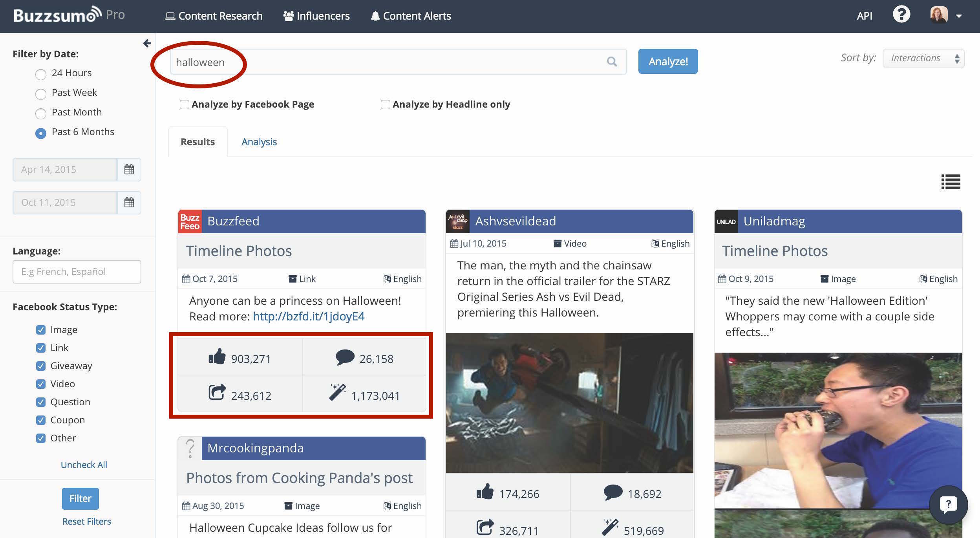Open the Timeline Photos title on Buzzfeed card
The image size is (980, 538).
pos(239,251)
